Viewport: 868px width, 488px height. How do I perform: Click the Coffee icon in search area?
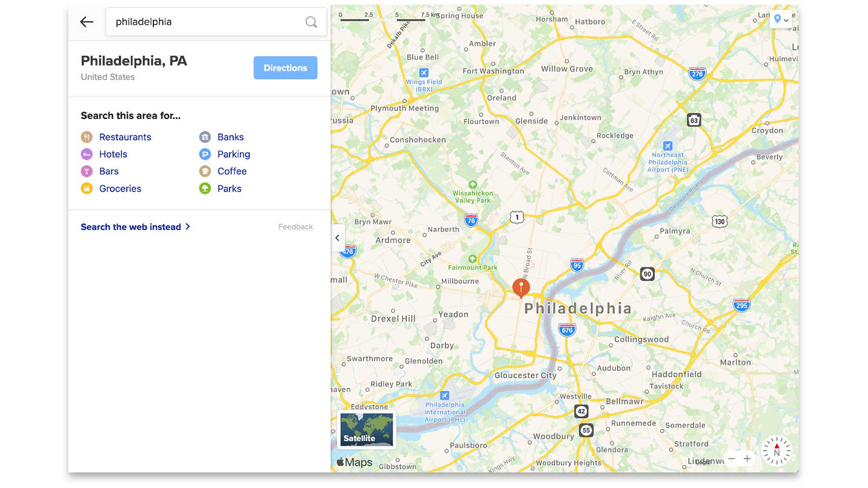click(x=204, y=171)
